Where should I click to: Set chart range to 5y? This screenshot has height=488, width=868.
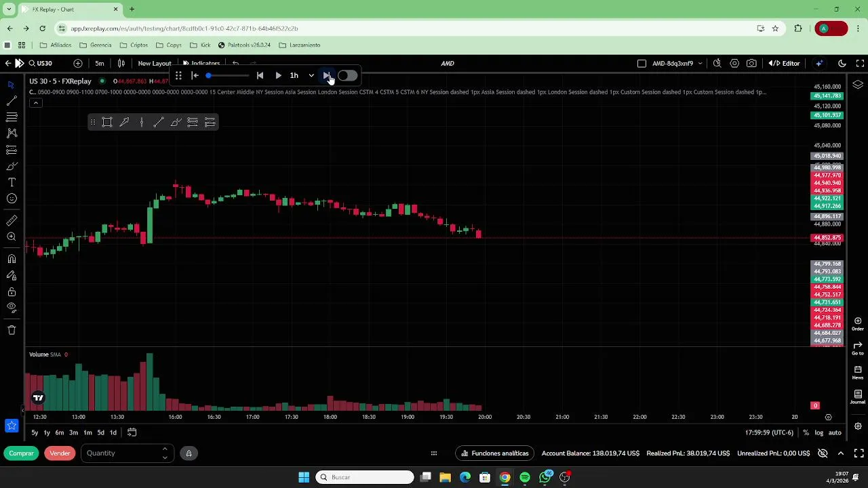[35, 432]
